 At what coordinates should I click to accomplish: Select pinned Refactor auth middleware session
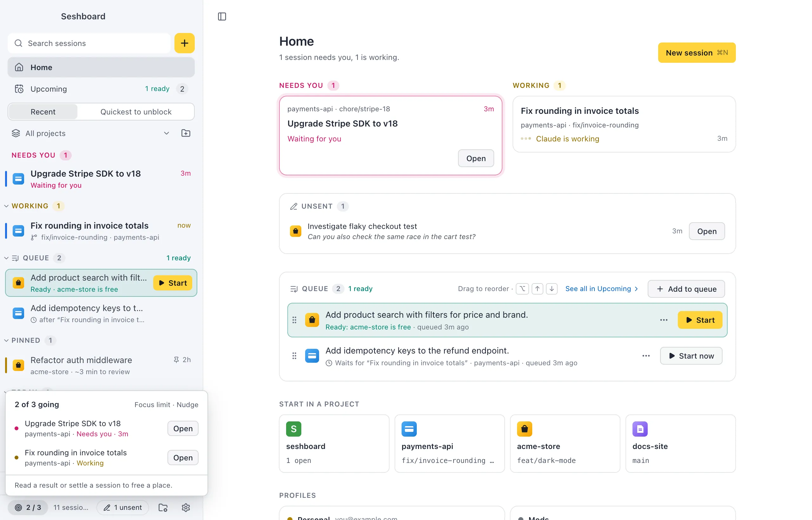click(101, 365)
